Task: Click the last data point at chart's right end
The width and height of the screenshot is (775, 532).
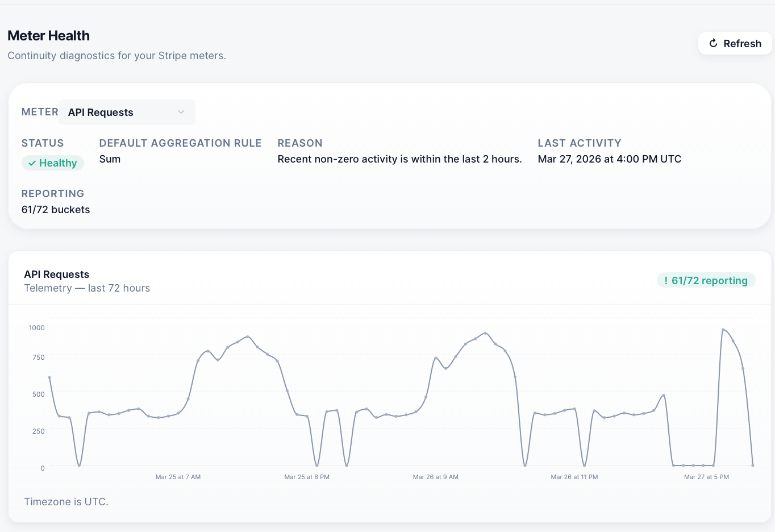Action: [753, 465]
